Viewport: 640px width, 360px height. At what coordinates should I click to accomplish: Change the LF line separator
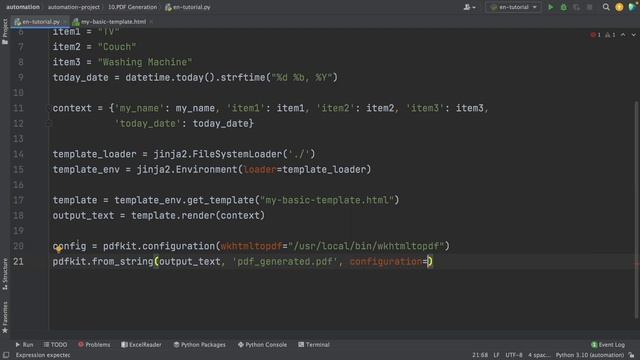pos(496,355)
